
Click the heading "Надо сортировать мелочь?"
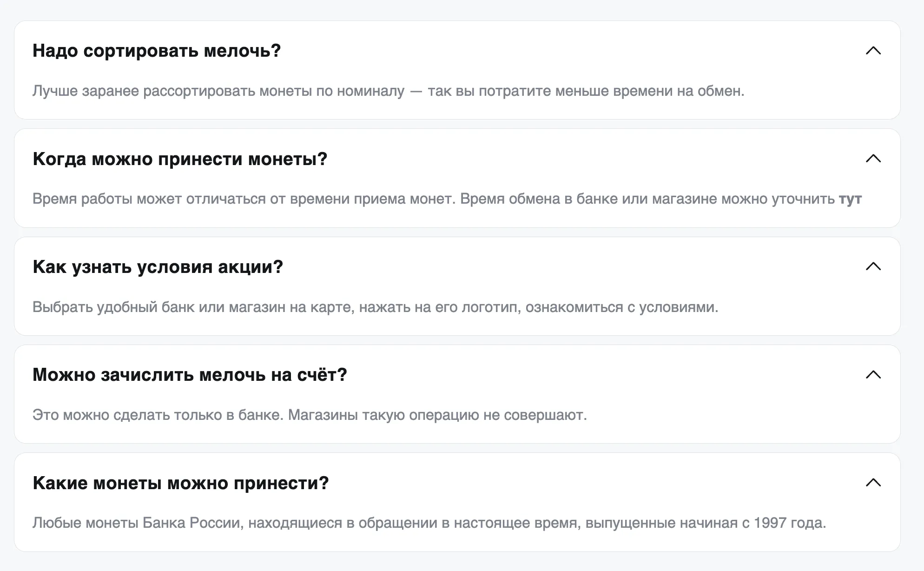tap(157, 51)
